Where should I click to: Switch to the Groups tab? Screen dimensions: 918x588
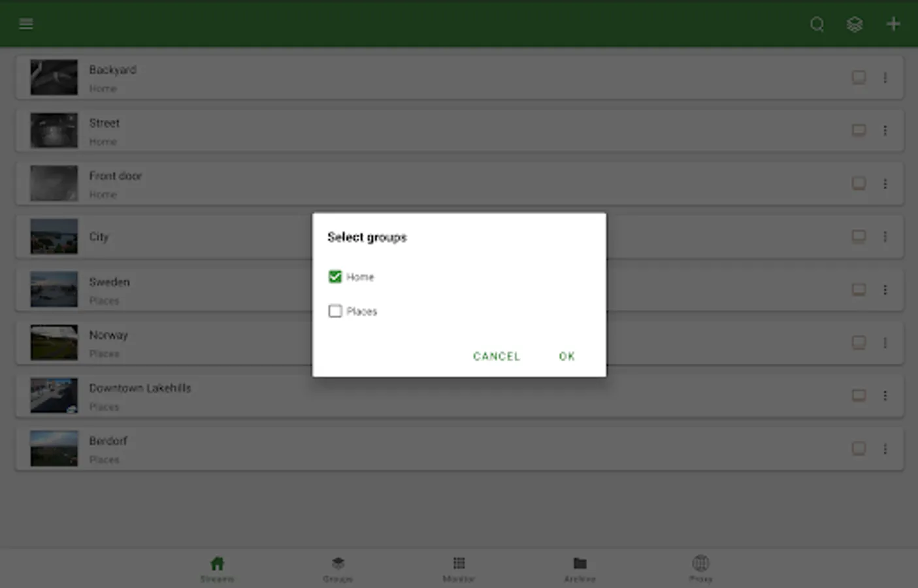[x=338, y=569]
